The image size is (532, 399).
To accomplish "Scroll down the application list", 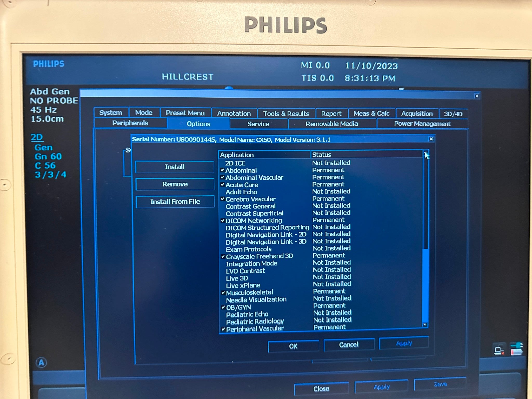I will tap(427, 327).
